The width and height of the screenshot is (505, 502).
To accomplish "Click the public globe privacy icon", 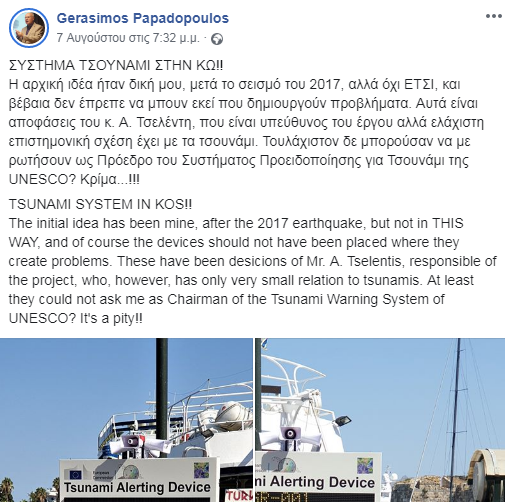I will 217,39.
